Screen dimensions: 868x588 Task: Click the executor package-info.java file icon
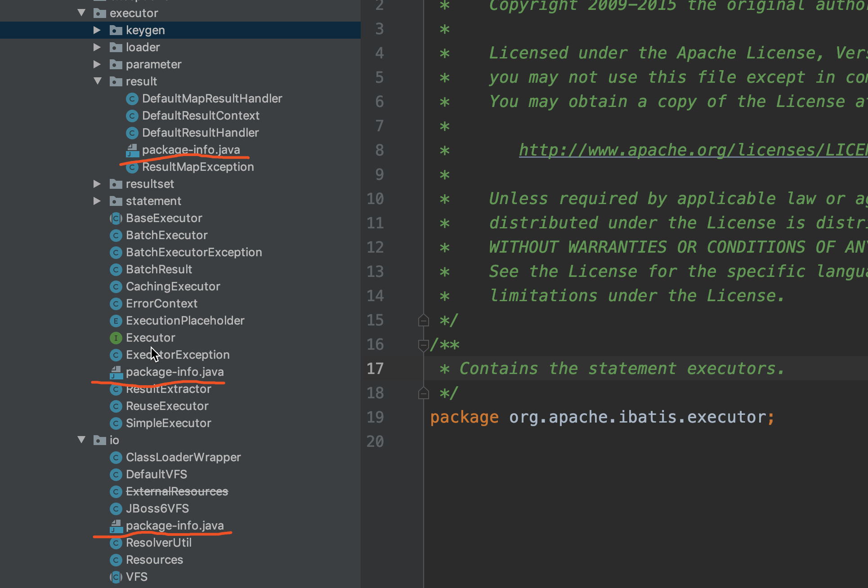pyautogui.click(x=116, y=372)
